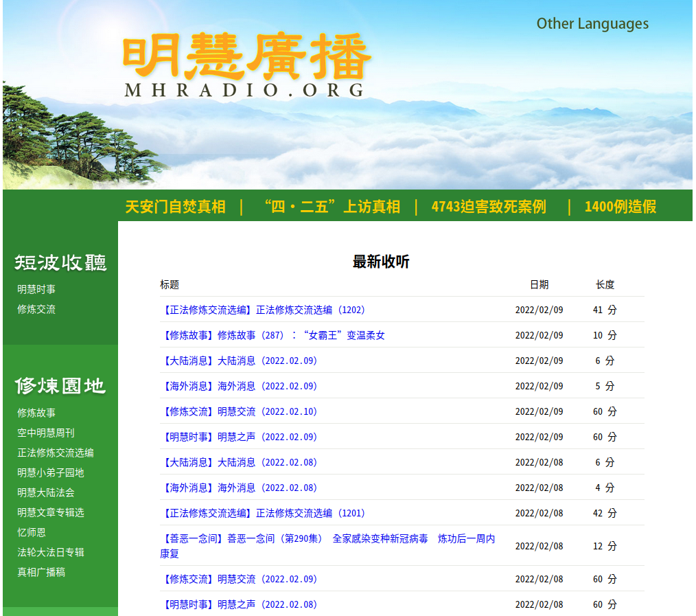Click the 明慧廣播 MHRADIO.ORG site logo

[246, 65]
